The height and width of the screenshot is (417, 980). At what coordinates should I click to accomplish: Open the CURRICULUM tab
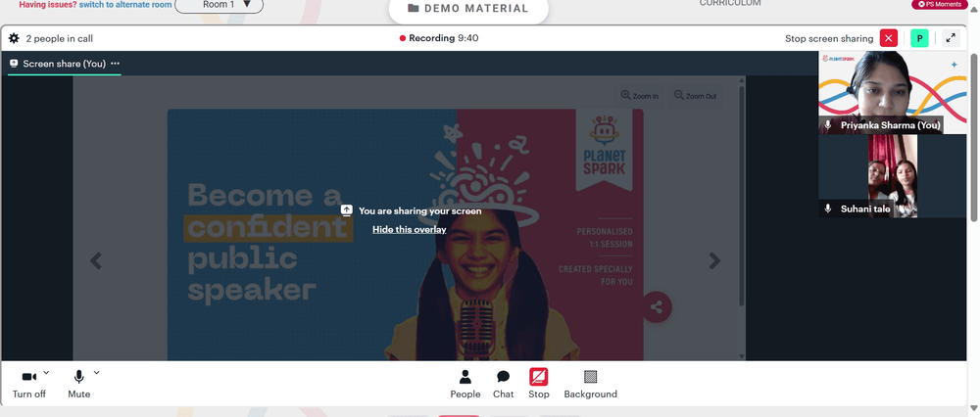click(730, 3)
